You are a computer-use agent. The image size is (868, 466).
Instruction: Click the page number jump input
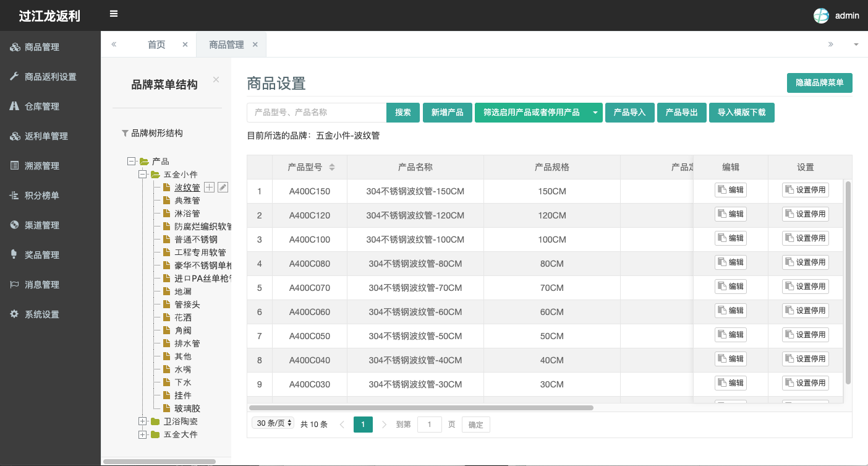[x=430, y=424]
